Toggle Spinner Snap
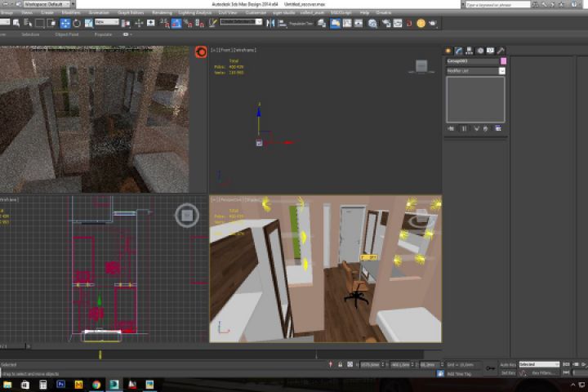This screenshot has width=588, height=392. coord(199,23)
